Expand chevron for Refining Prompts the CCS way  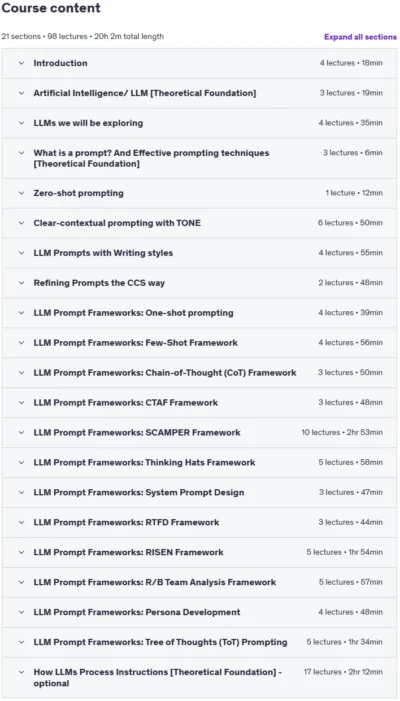coord(21,283)
